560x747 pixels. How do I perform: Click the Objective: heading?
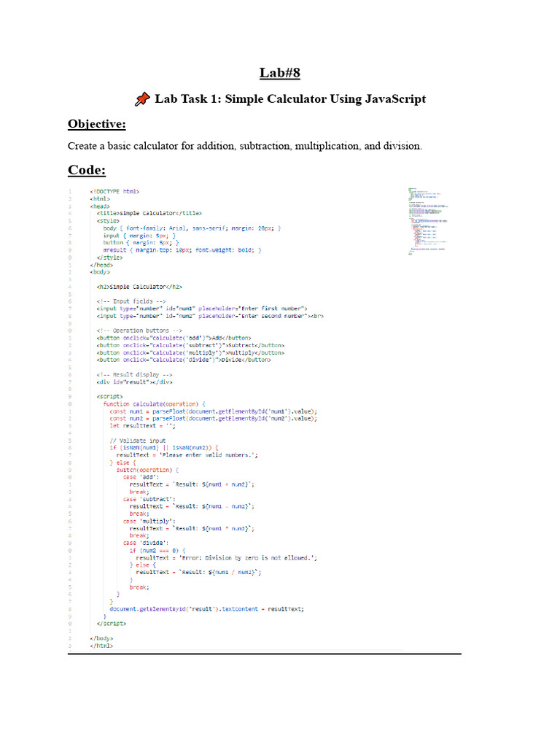click(97, 124)
